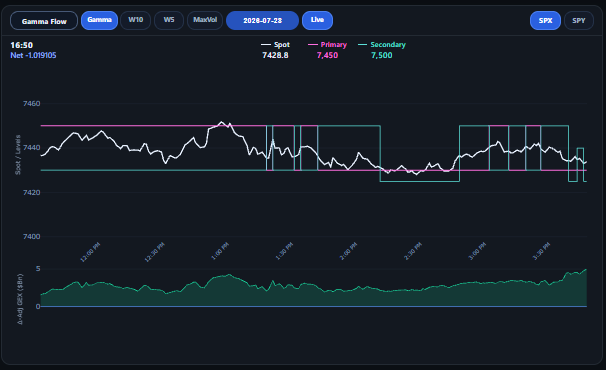Open the 2028-07-28 date picker
Screen dimensions: 606x370
(262, 20)
